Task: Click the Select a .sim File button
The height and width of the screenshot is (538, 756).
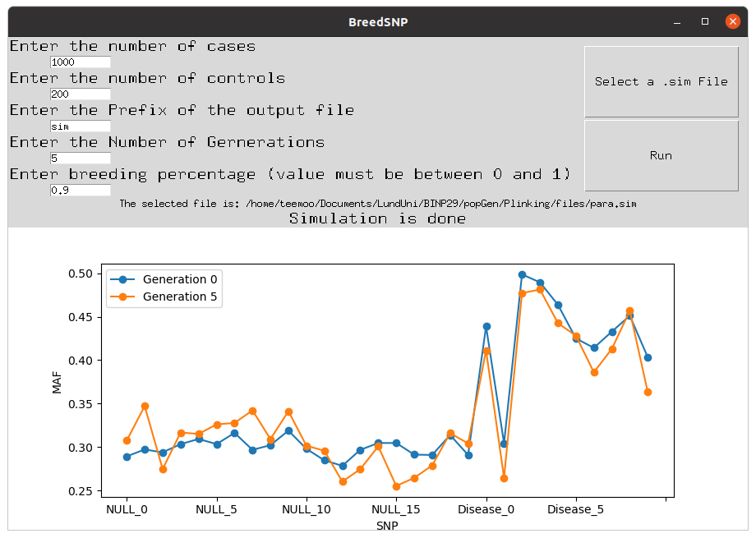Action: point(661,81)
